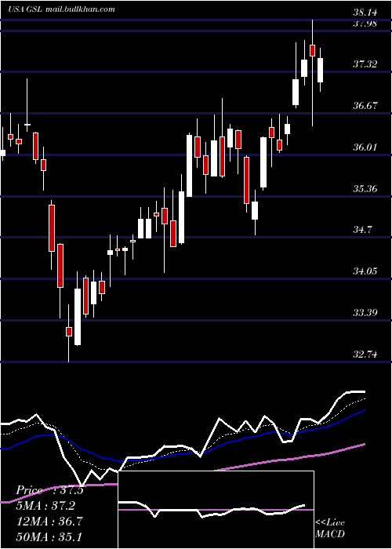
Task: Click the Price : 37.5 readout
Action: 49,490
